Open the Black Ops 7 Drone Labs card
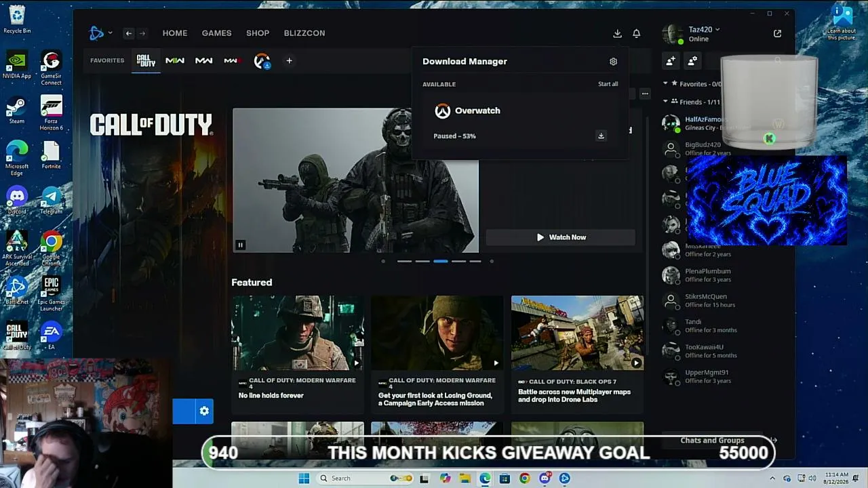 click(577, 353)
